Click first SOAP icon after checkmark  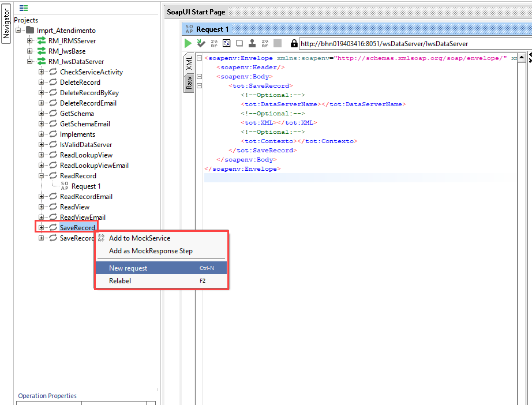click(x=214, y=43)
